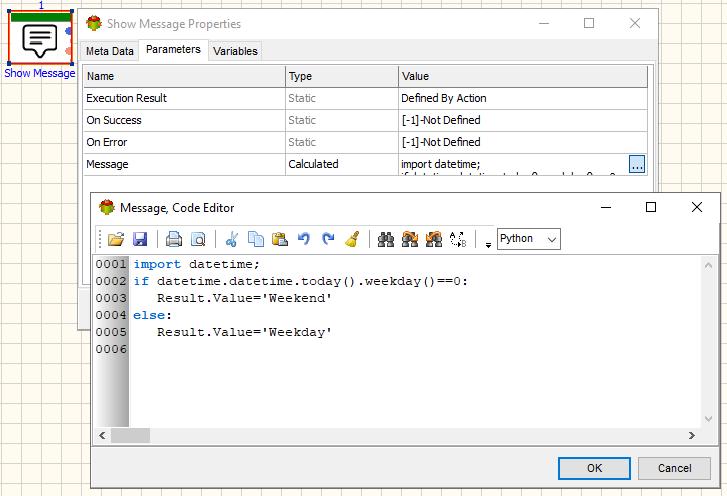Select the Message parameter name cell

[x=184, y=165]
